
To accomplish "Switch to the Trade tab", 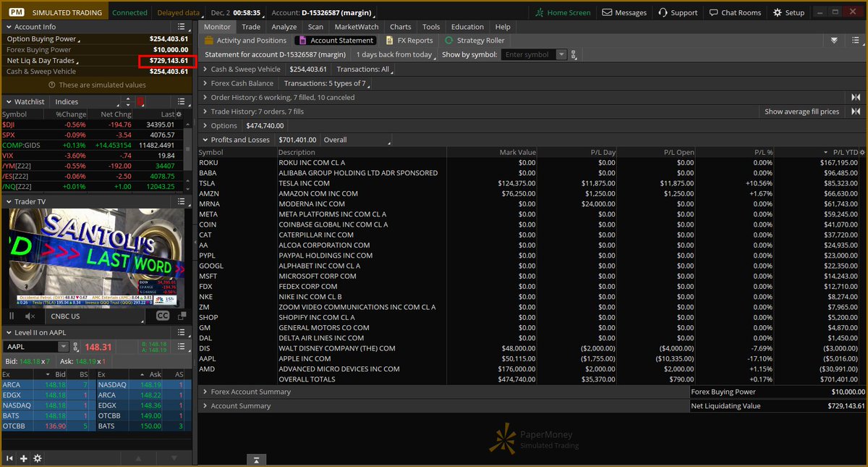I will tap(251, 27).
